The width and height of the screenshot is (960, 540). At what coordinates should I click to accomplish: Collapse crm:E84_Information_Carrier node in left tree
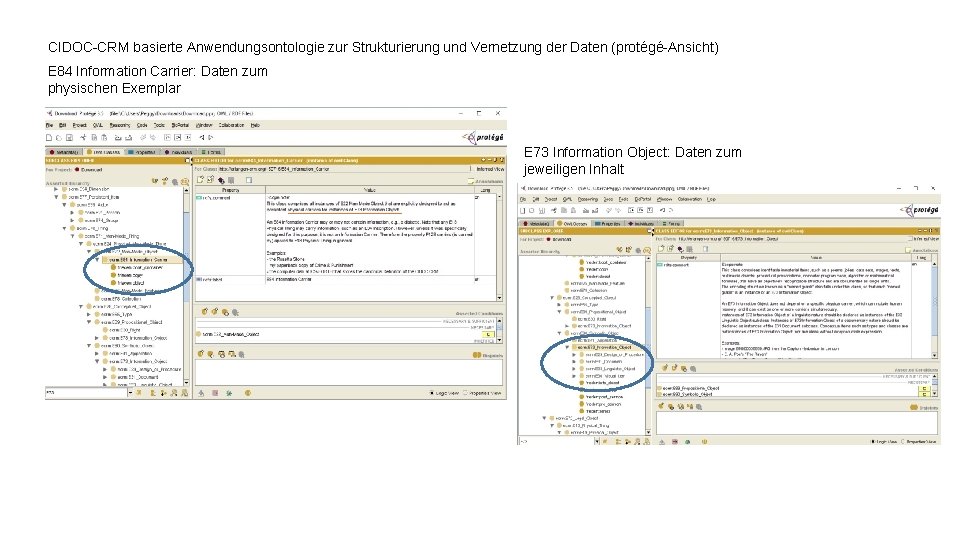pyautogui.click(x=97, y=260)
